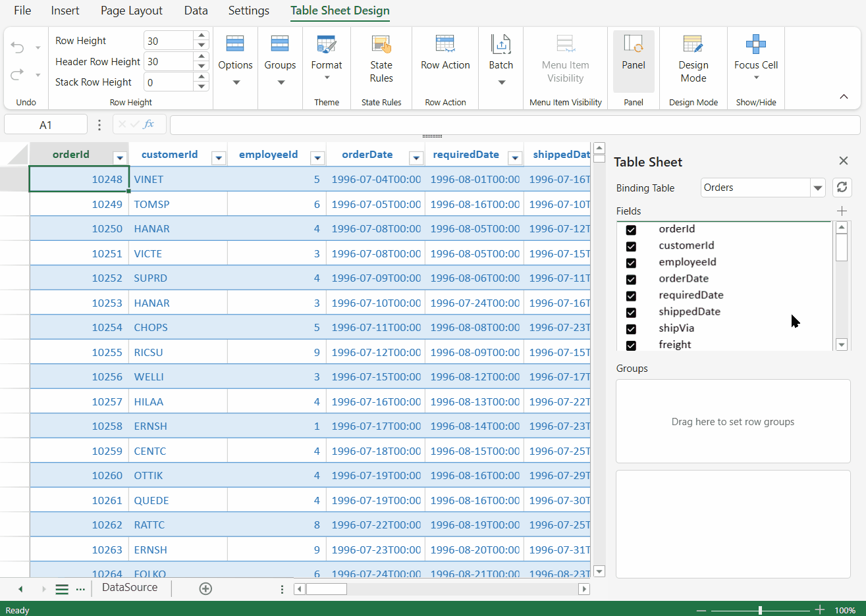866x616 pixels.
Task: Increase the Row Height spinner
Action: [x=202, y=36]
